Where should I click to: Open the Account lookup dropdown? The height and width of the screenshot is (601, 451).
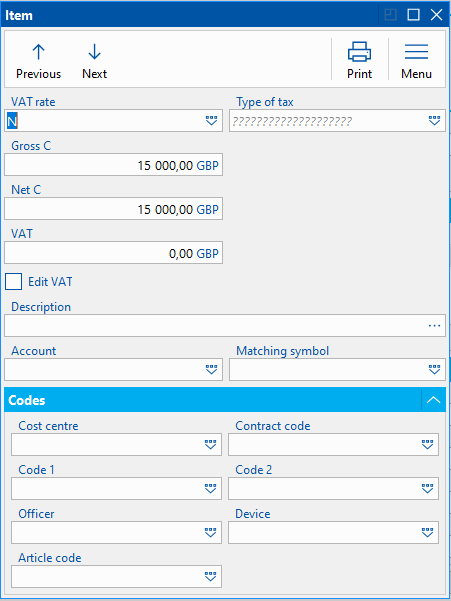click(211, 369)
